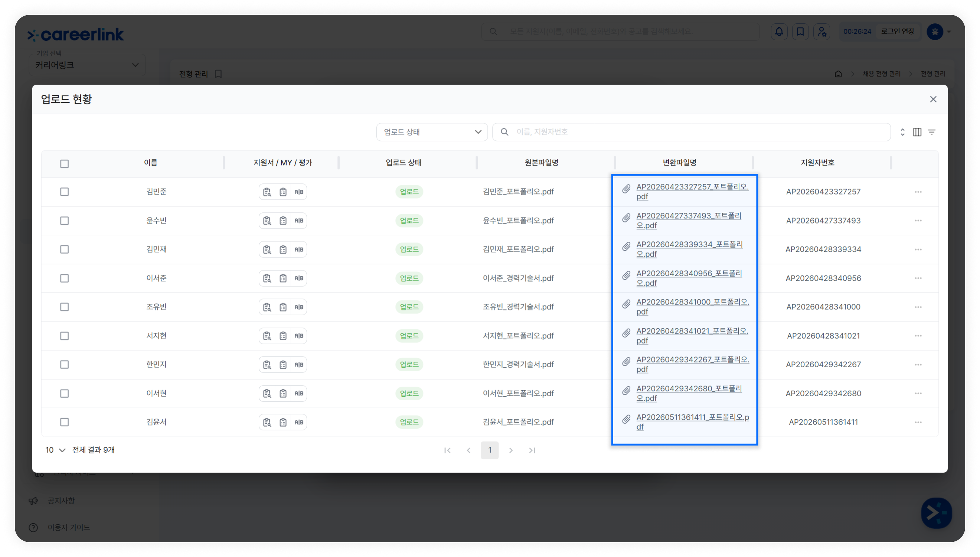Jump to the first page arrow
Viewport: 980px width, 557px height.
(447, 450)
